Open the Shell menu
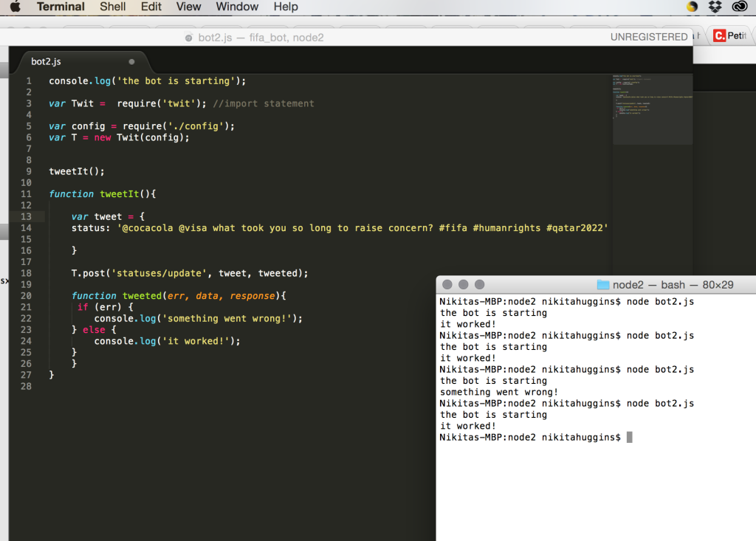This screenshot has width=756, height=541. coord(113,7)
